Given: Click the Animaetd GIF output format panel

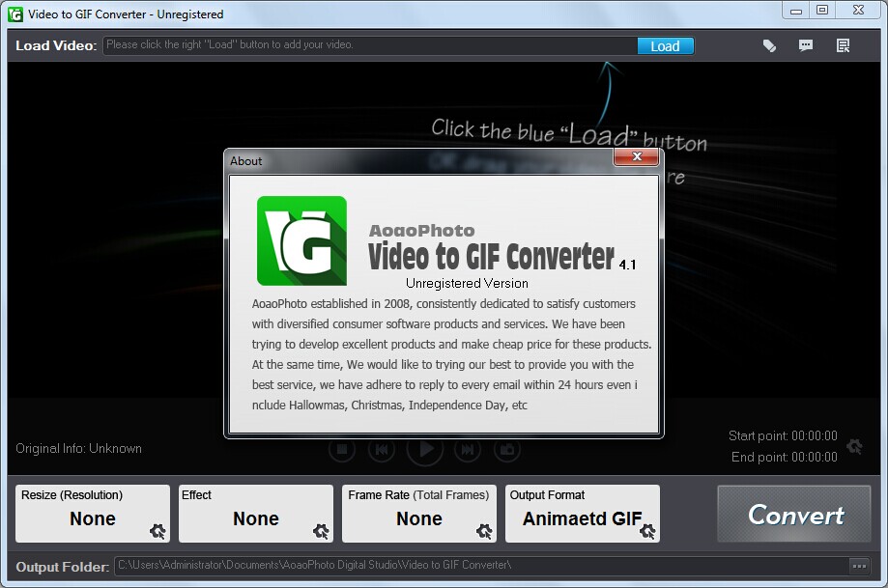Looking at the screenshot, I should (x=583, y=514).
